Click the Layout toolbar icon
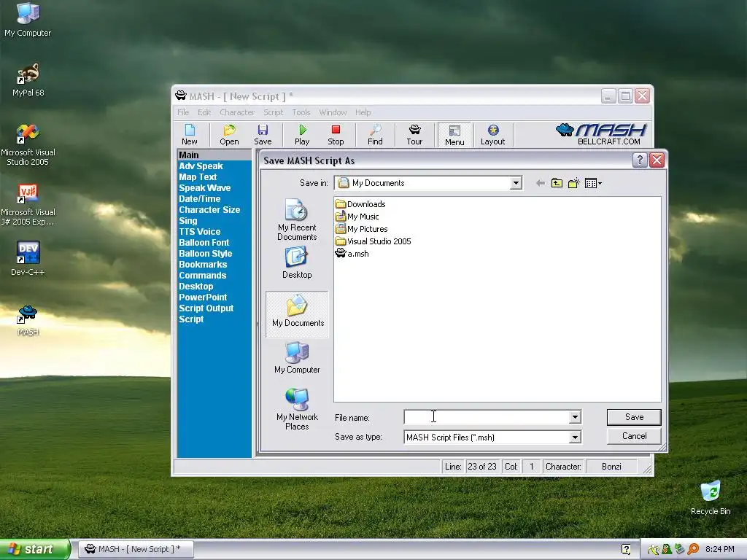This screenshot has width=747, height=560. coord(492,135)
